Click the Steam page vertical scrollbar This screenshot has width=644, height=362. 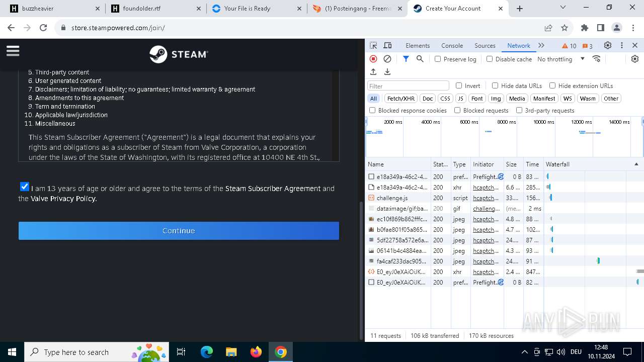click(361, 271)
